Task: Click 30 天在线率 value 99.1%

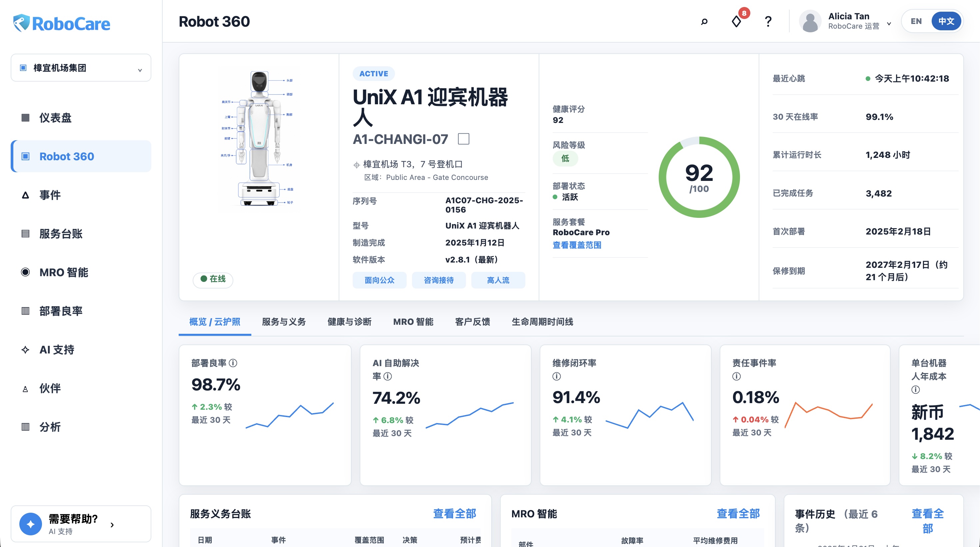Action: (x=879, y=117)
